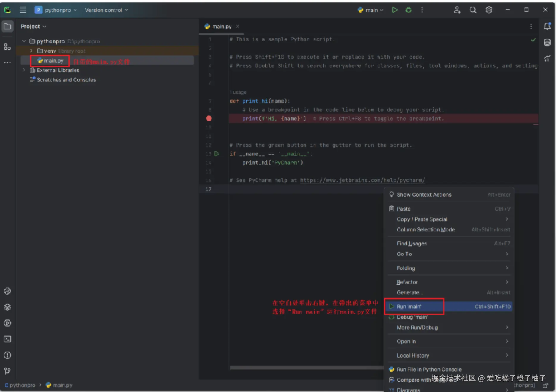Switch to the main.py editor tab
556x392 pixels.
222,26
